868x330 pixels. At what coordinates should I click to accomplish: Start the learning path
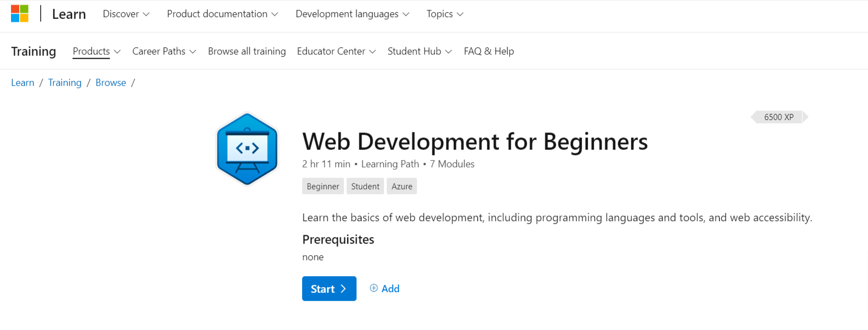[x=329, y=289]
